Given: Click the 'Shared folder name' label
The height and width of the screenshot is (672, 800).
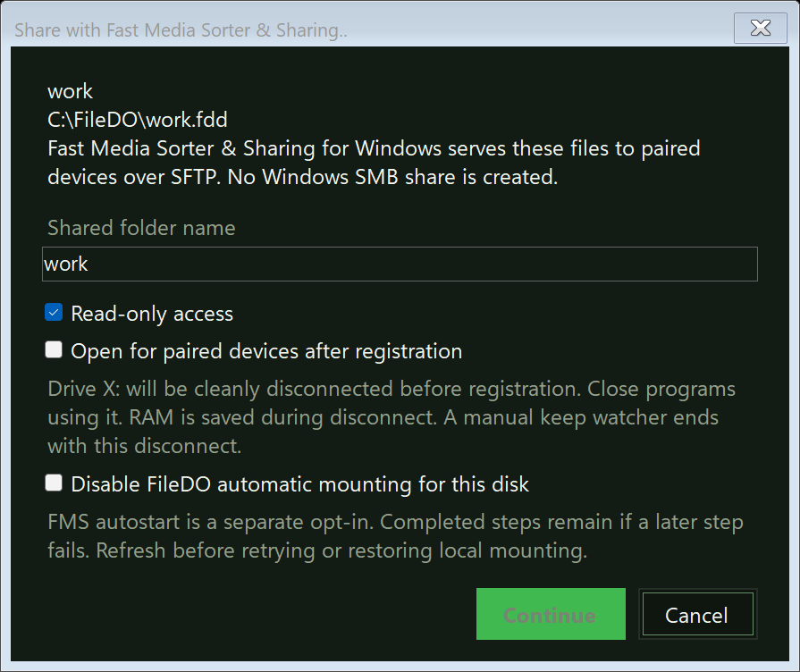Looking at the screenshot, I should pyautogui.click(x=141, y=228).
